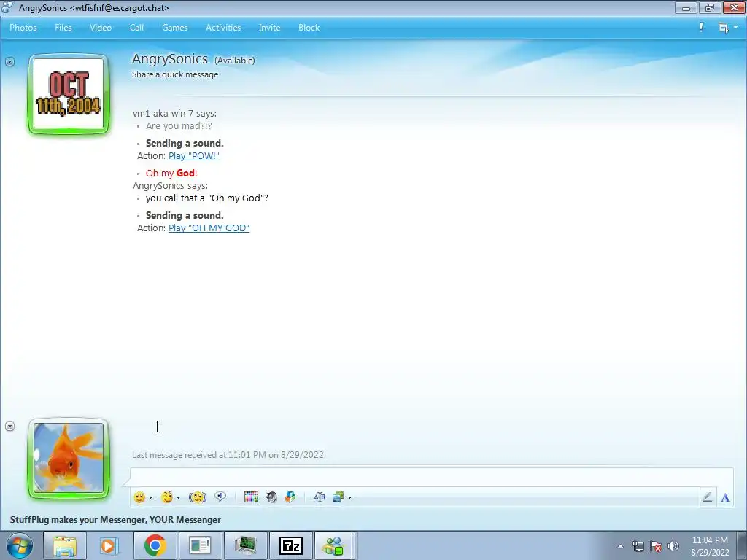Click the "Are you mad?!?" message
Viewport: 747px width, 560px height.
coord(179,125)
